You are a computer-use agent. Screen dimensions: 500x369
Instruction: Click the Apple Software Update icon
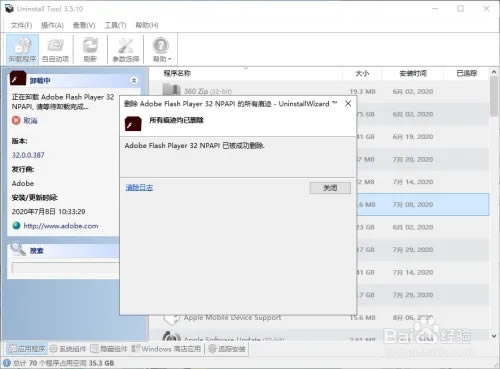[171, 337]
